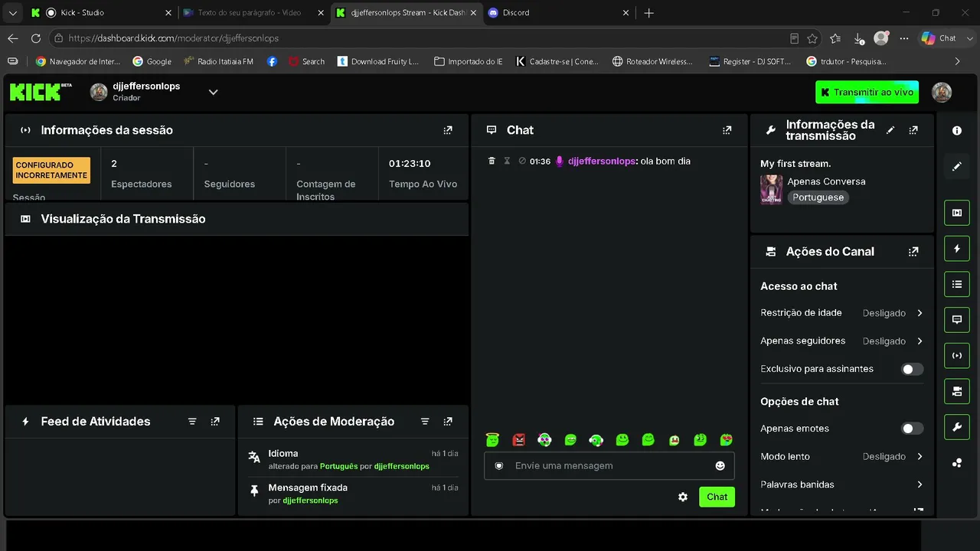Open the Importado do IE bookmarks folder
The height and width of the screenshot is (551, 980).
(x=468, y=61)
